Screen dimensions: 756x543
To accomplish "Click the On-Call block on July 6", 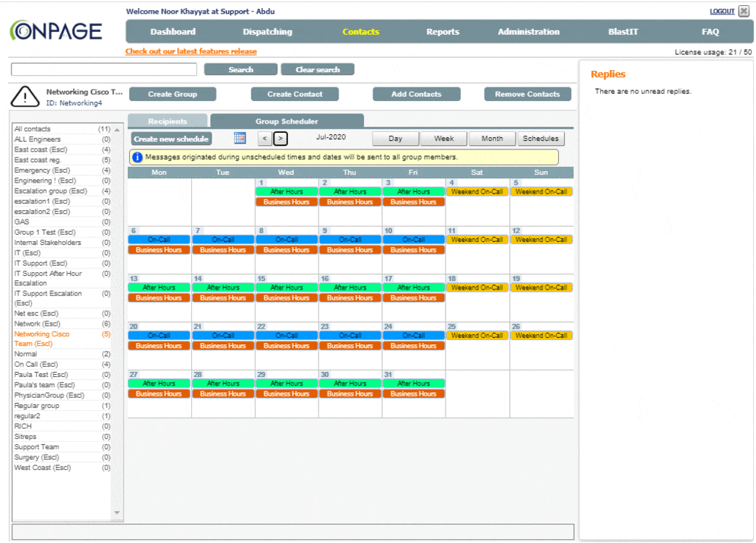I will click(158, 239).
